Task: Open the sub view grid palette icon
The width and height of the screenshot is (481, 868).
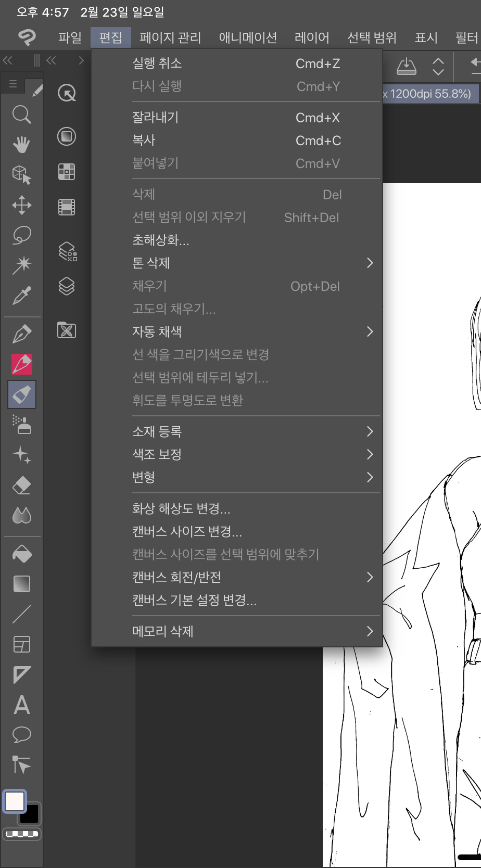Action: [67, 172]
